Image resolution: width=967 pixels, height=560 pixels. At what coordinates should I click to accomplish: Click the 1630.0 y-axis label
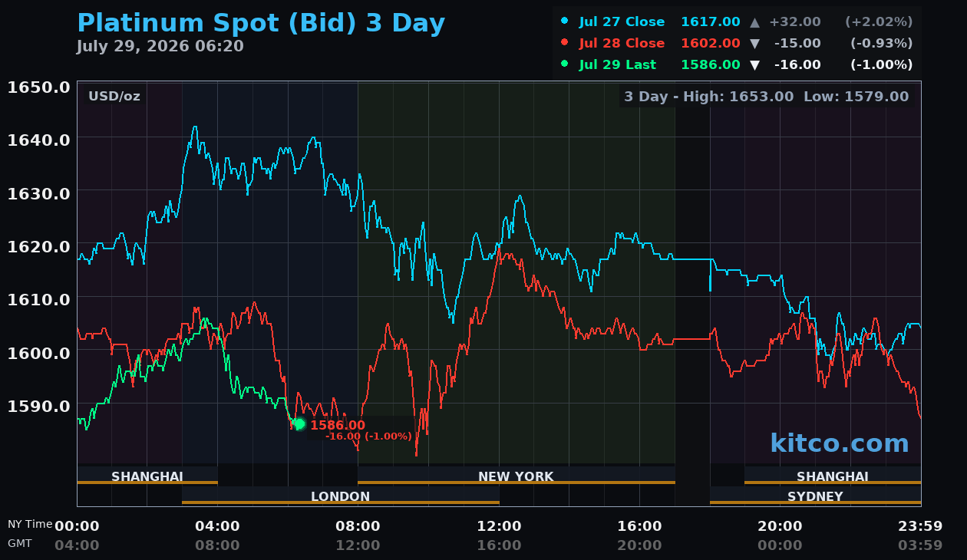(39, 193)
